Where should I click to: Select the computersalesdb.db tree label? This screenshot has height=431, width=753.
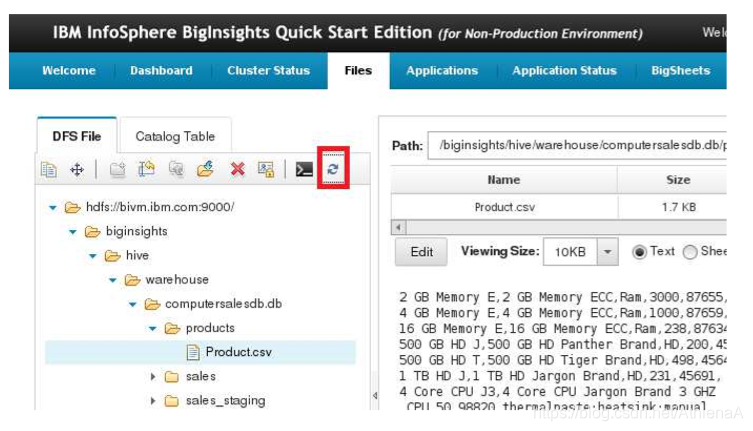click(x=223, y=304)
